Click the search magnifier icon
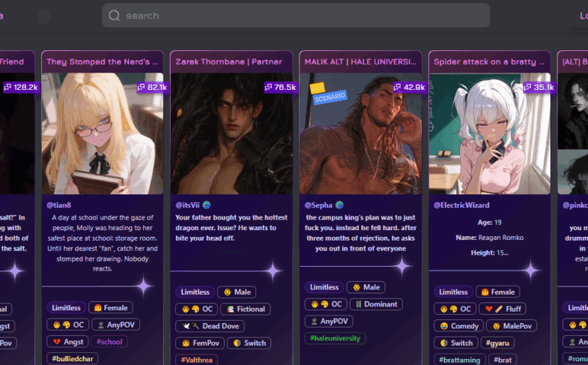Screen dimensions: 588x365 click(114, 16)
